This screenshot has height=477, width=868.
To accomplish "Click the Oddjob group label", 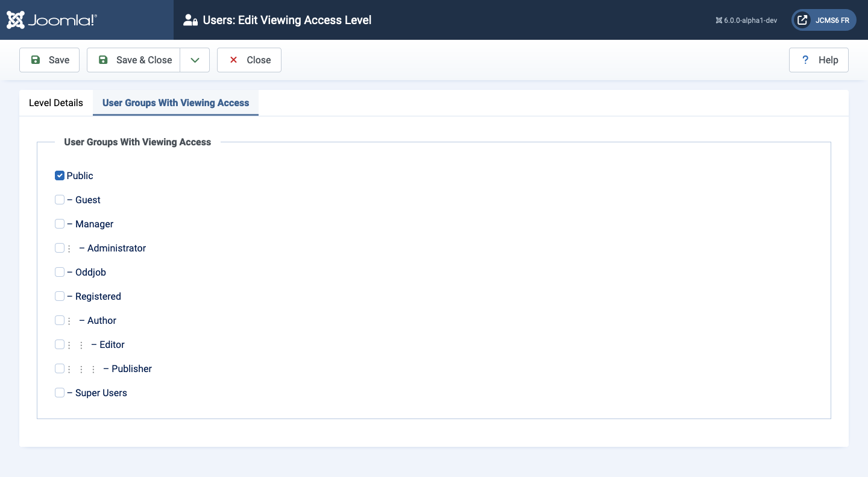I will 86,272.
